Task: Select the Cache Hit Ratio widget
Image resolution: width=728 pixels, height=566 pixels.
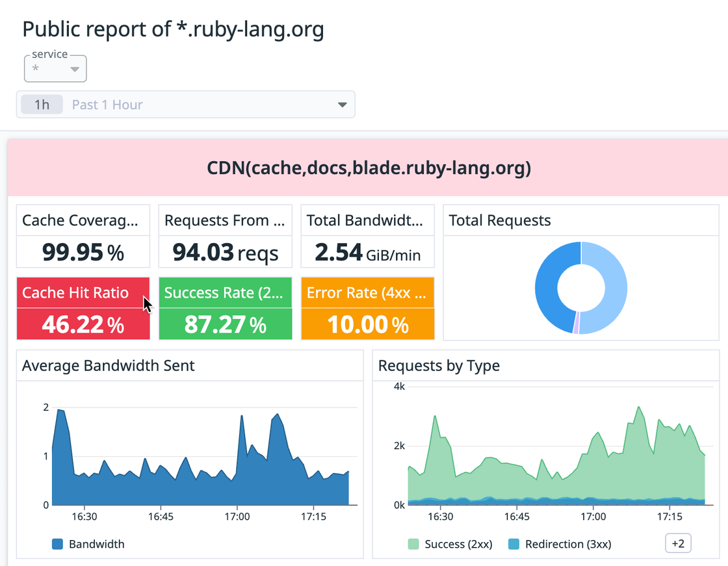Action: pos(83,308)
